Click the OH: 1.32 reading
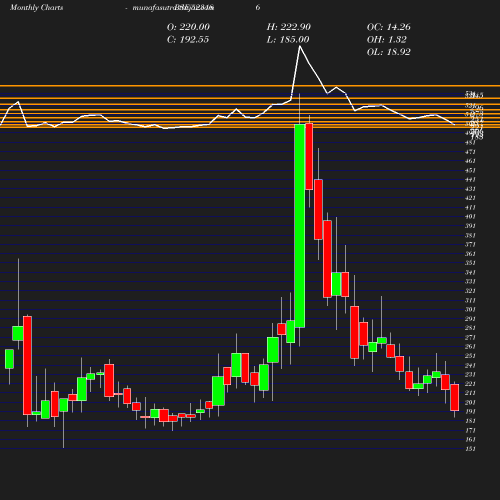The image size is (500, 500). coord(386,40)
